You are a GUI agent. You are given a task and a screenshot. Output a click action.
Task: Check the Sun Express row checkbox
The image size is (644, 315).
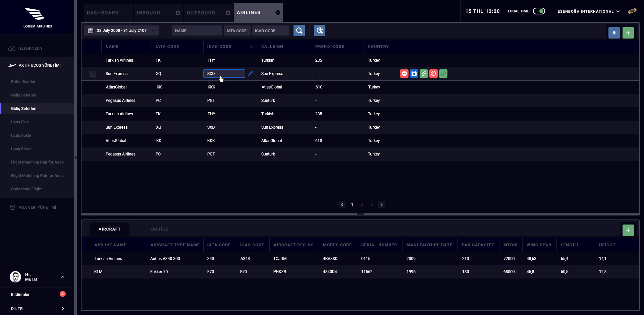(93, 74)
